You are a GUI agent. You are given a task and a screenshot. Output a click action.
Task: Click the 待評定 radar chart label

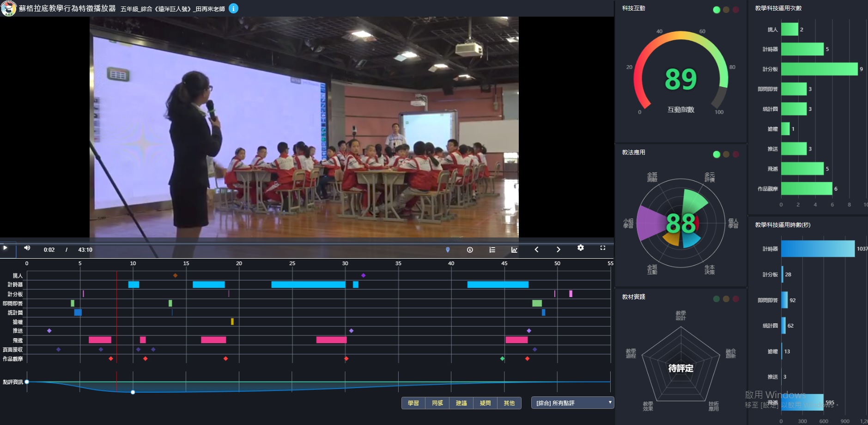pyautogui.click(x=680, y=368)
